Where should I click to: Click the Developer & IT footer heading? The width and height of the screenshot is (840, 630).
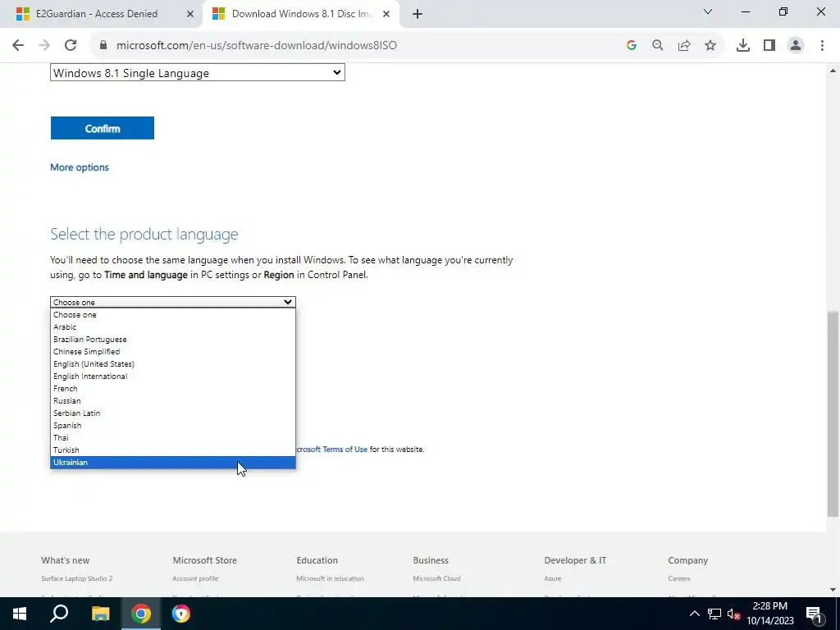coord(575,560)
